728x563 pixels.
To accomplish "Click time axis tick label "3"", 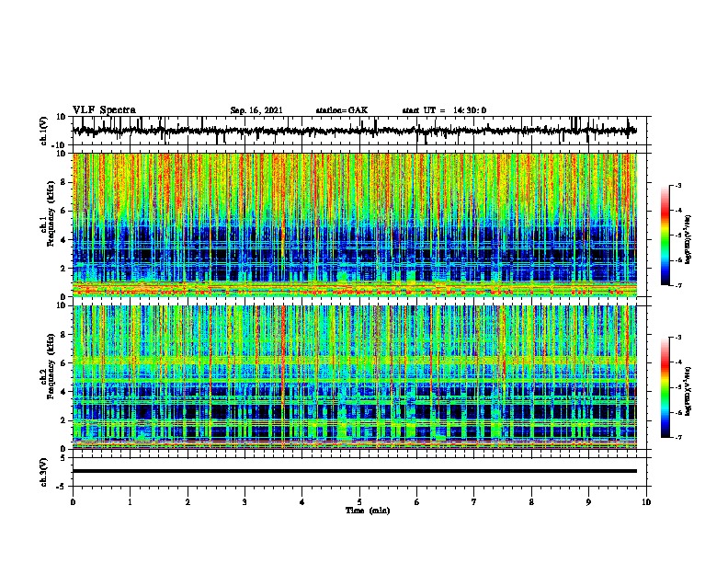I will coord(245,502).
